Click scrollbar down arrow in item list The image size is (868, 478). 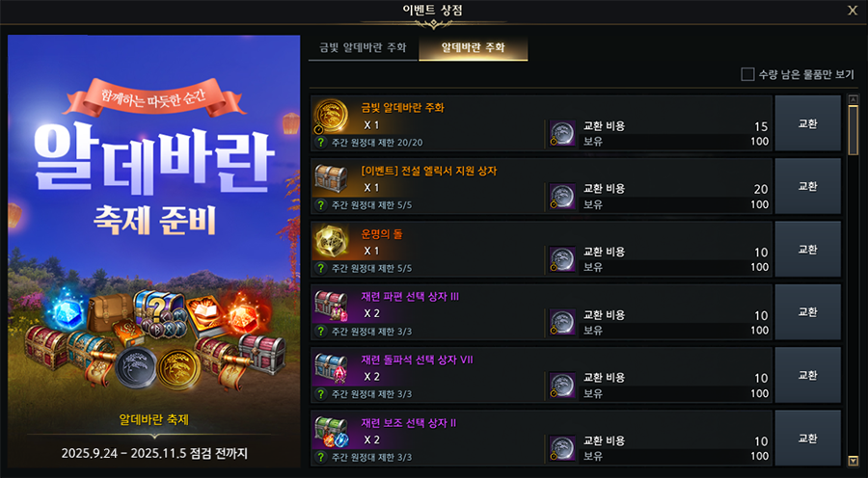click(x=854, y=461)
